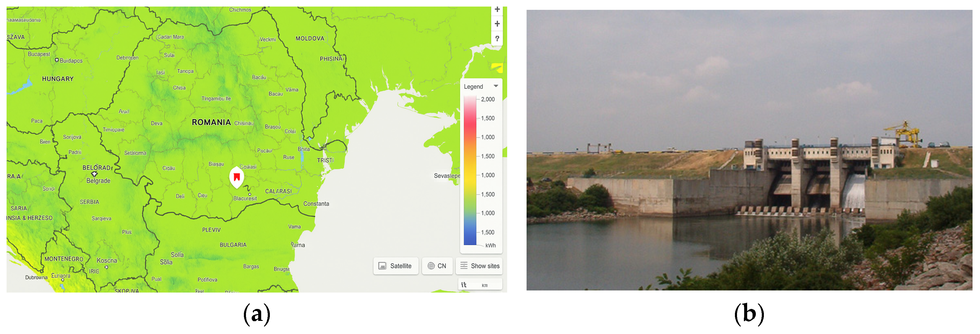Screen dimensions: 980x334
Task: Collapse the Legend panel using its arrow
Action: (x=496, y=86)
